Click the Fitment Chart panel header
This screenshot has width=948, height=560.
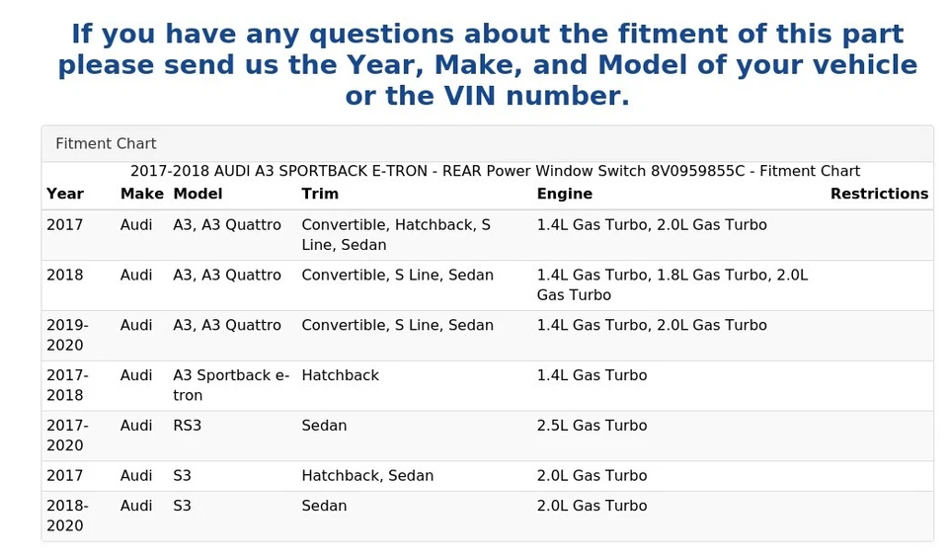487,144
